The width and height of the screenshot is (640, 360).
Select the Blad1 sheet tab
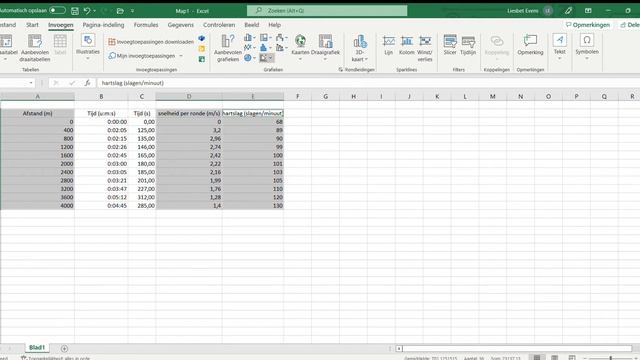click(37, 347)
